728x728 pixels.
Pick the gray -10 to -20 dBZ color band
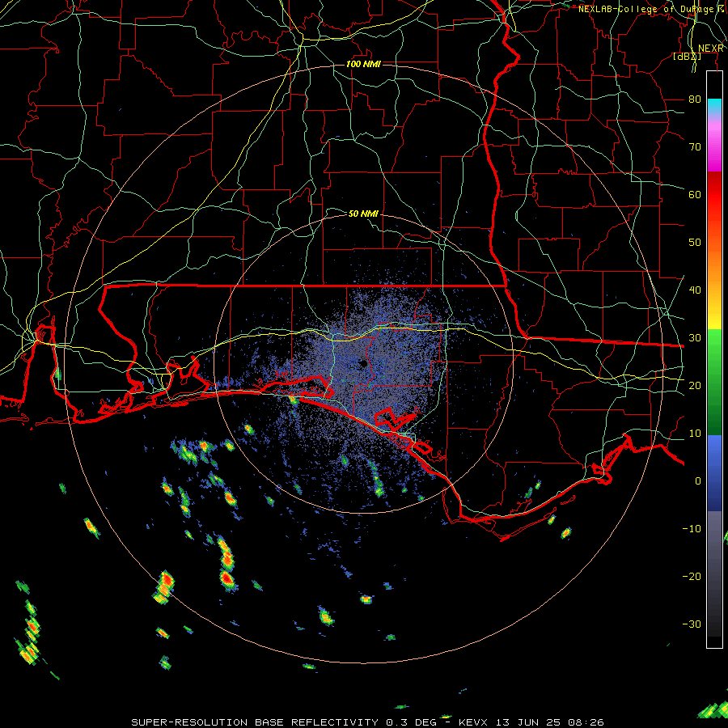[714, 552]
